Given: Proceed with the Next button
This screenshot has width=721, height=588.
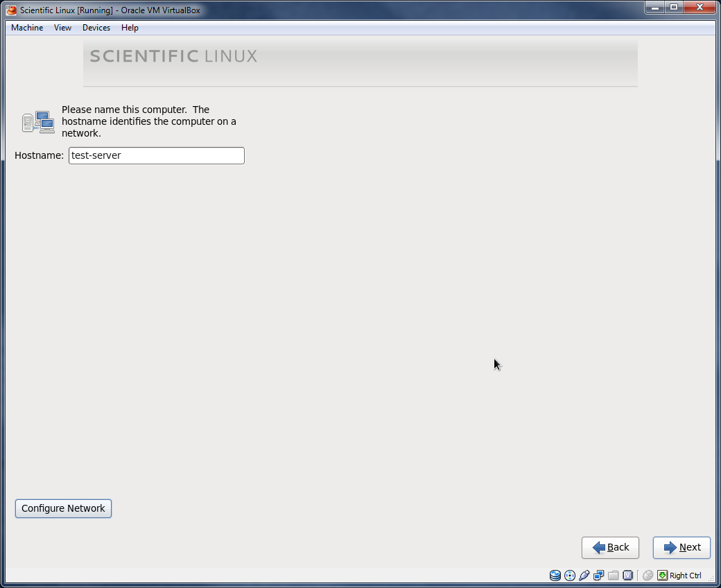Looking at the screenshot, I should point(681,548).
